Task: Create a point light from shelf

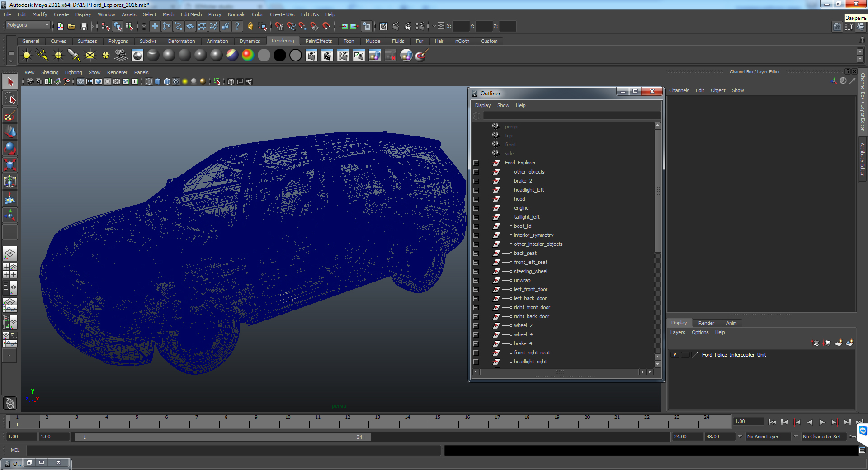Action: click(58, 55)
